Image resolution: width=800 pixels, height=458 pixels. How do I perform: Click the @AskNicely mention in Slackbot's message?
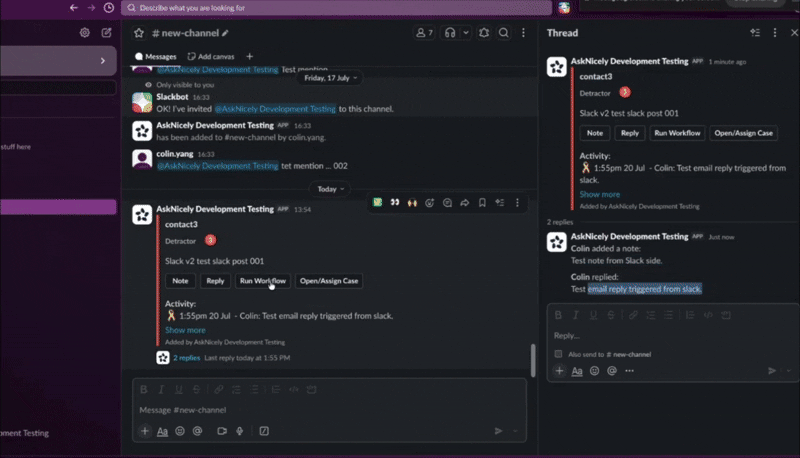click(275, 109)
